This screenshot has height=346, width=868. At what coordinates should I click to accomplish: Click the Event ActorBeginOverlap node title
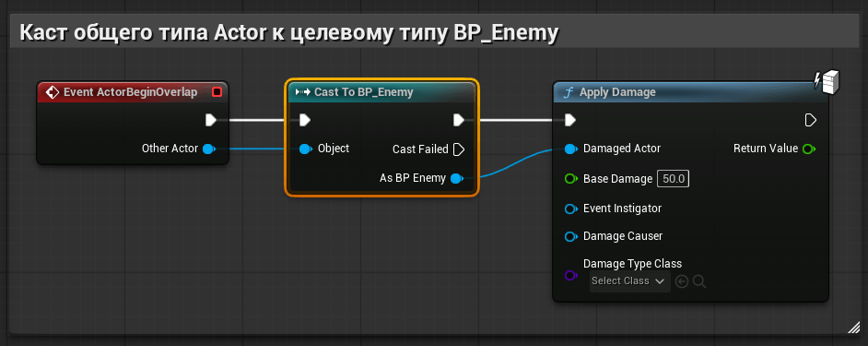pos(130,92)
